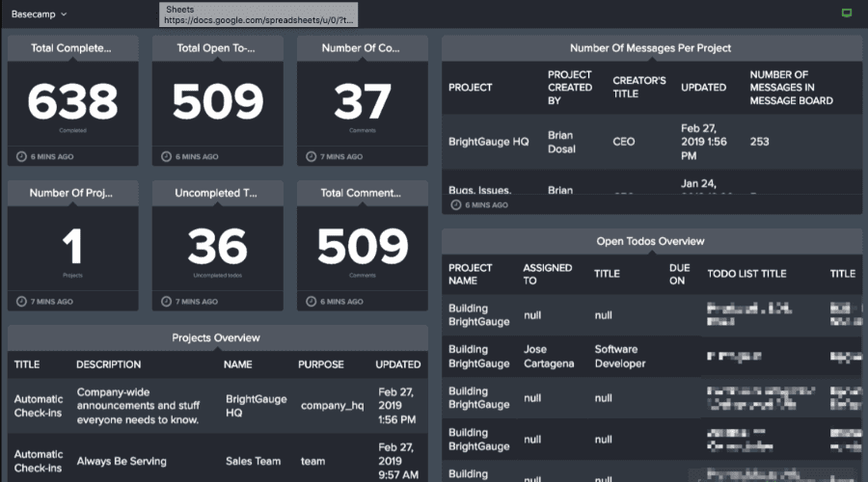Open the Total Comment... gauge header
Viewport: 868px width, 482px height.
tap(362, 193)
